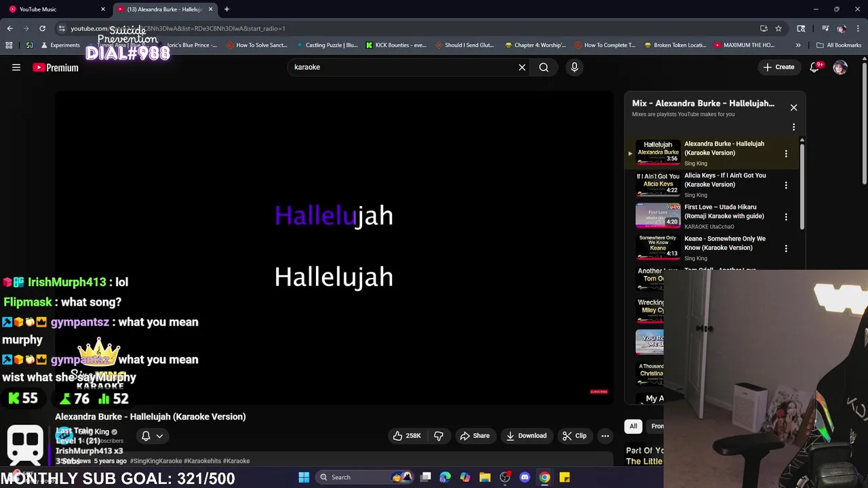Create a Clip of the video
The width and height of the screenshot is (868, 488).
[574, 436]
